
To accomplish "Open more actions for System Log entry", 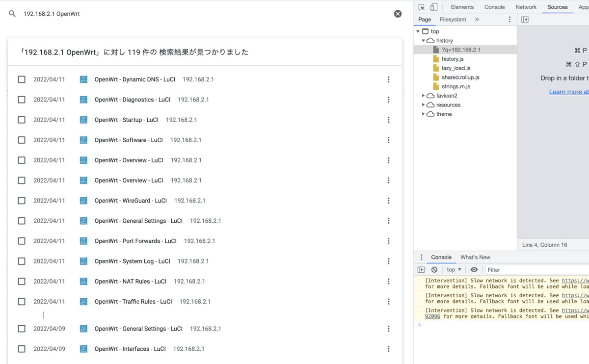I will click(x=388, y=261).
